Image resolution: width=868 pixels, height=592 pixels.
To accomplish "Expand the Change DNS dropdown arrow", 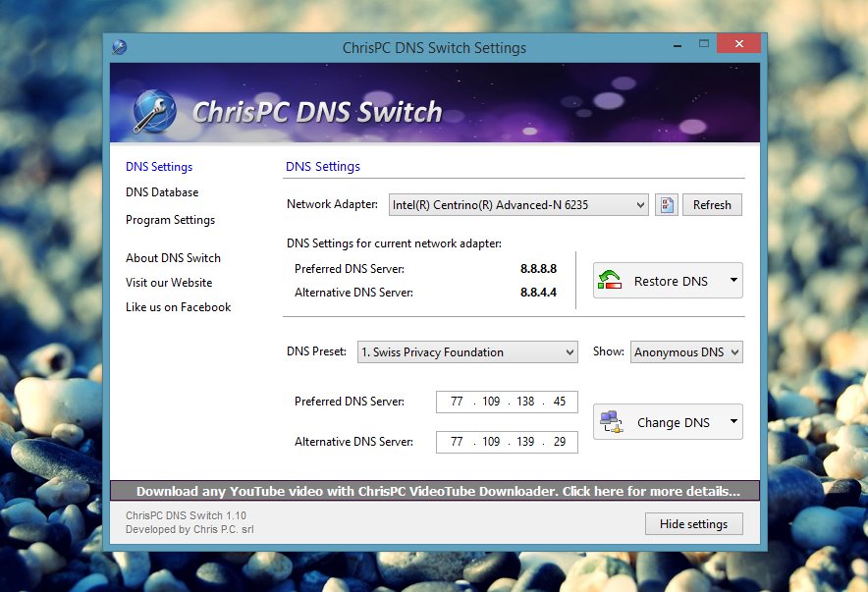I will [733, 421].
